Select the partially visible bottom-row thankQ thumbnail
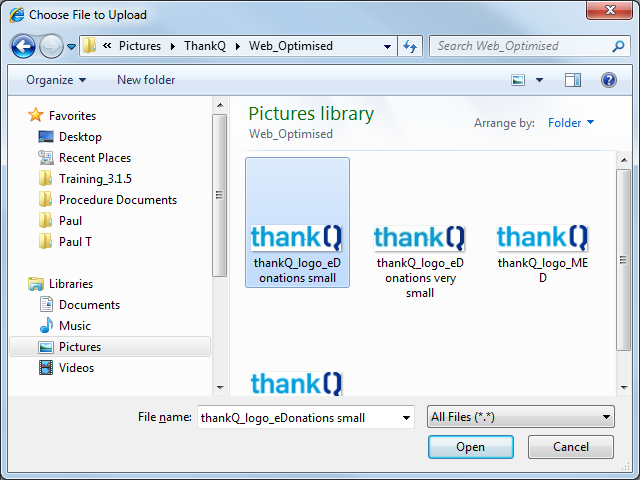The image size is (640, 480). [x=296, y=384]
